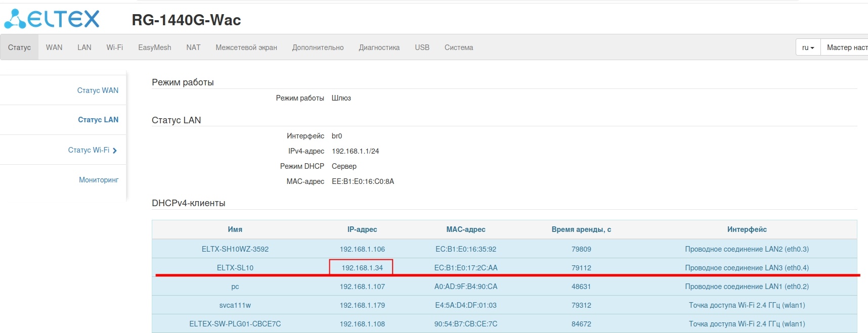Open the USB tab
The width and height of the screenshot is (868, 333).
click(422, 47)
